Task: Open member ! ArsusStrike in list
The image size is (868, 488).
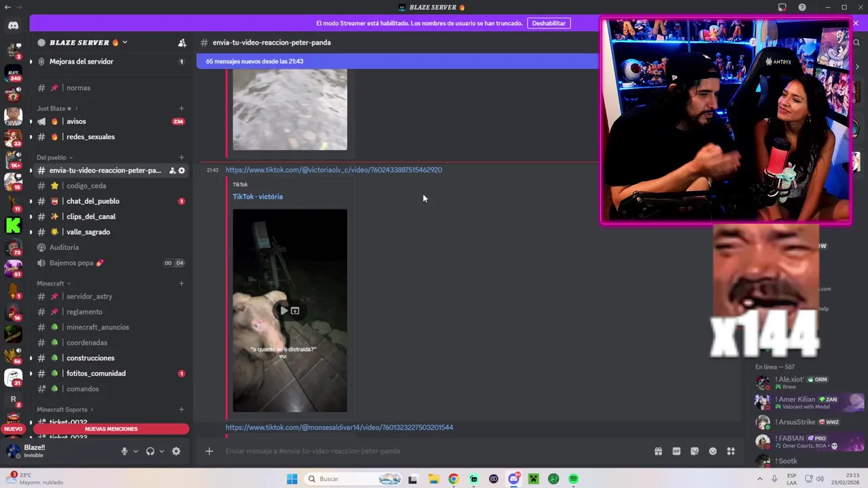Action: [x=808, y=422]
